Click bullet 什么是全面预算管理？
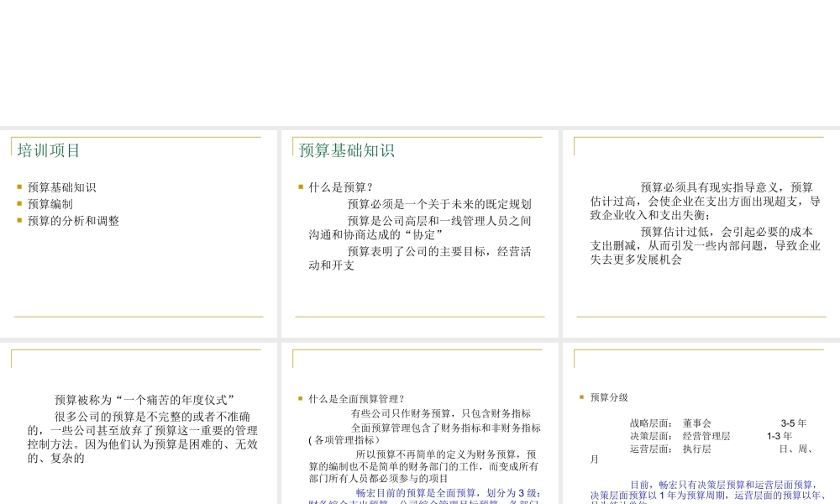The image size is (840, 504). pos(357,399)
